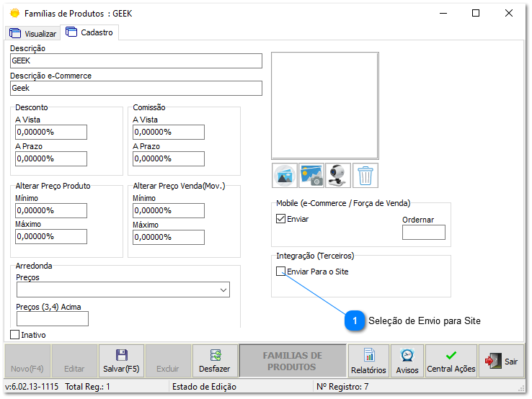532x399 pixels.
Task: Click the FAMILIAS DE PRODUTOS button
Action: coord(292,361)
